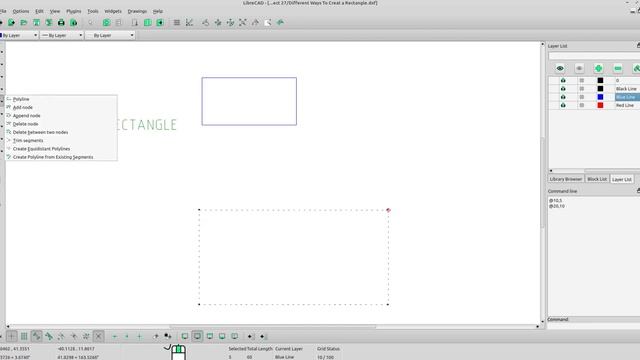Choose Append node in popup menu

61,116
